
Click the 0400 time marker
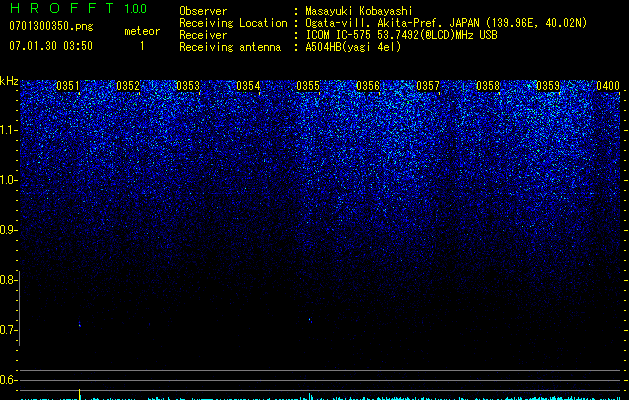(608, 86)
